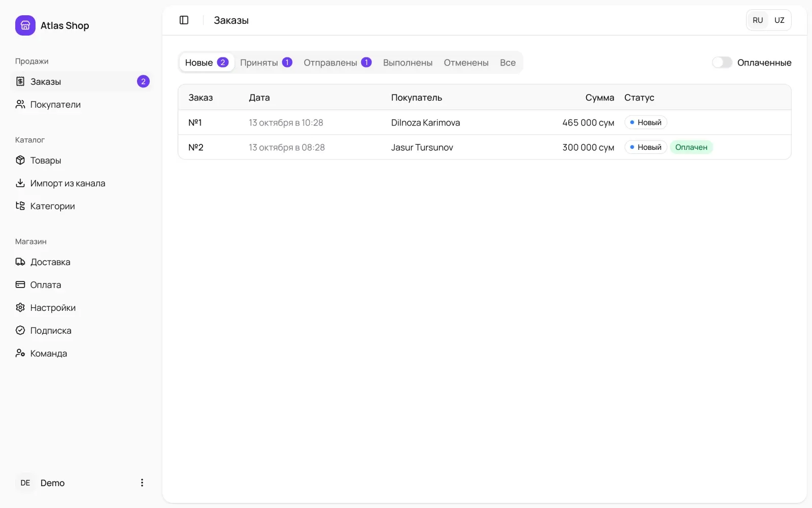Click the Категории tree icon
The width and height of the screenshot is (812, 508).
20,206
